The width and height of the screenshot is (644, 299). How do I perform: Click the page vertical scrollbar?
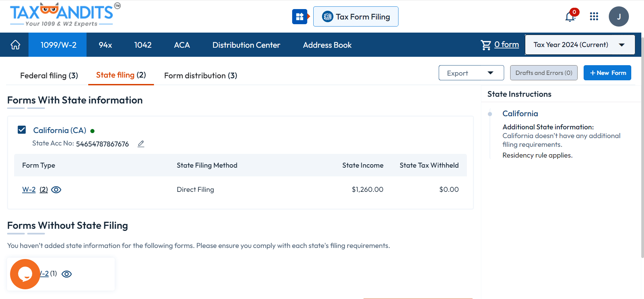coord(642,148)
